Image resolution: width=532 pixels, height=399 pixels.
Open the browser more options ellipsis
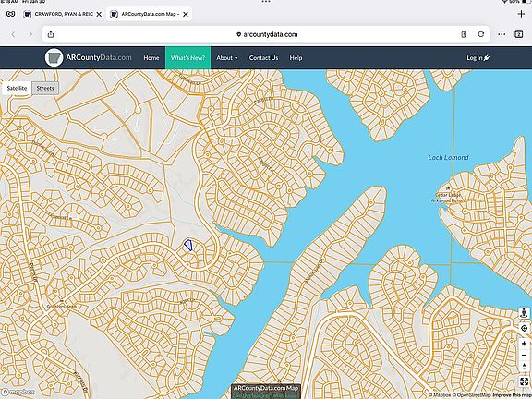tap(502, 34)
